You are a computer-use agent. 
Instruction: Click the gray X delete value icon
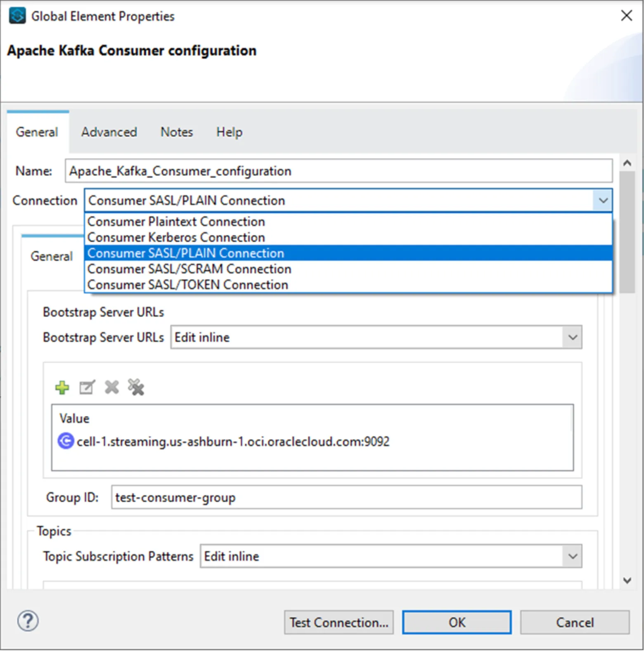(x=112, y=387)
